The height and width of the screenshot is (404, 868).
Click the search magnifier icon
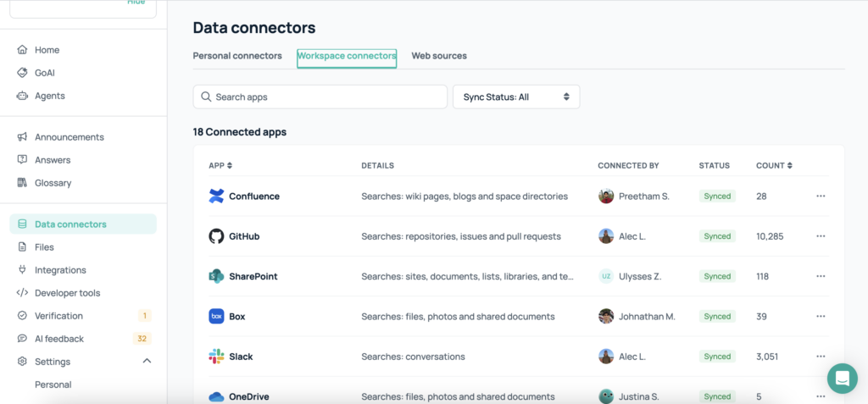pyautogui.click(x=206, y=97)
